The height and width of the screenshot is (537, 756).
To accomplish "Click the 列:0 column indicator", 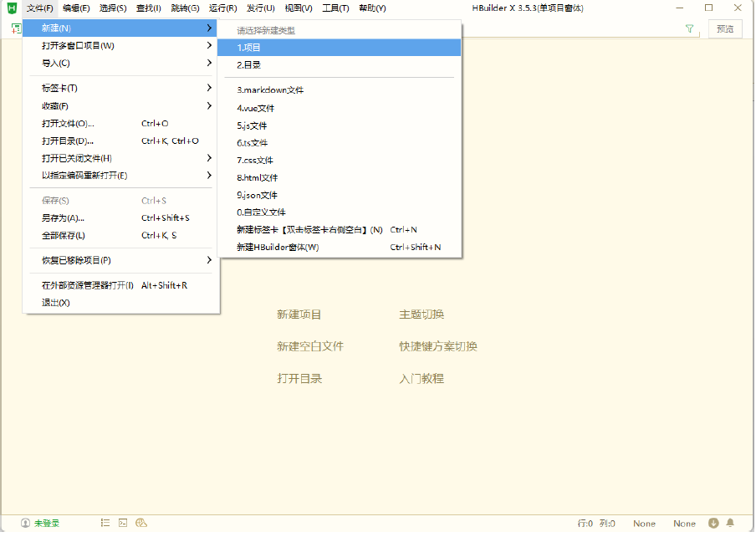I will coord(607,524).
